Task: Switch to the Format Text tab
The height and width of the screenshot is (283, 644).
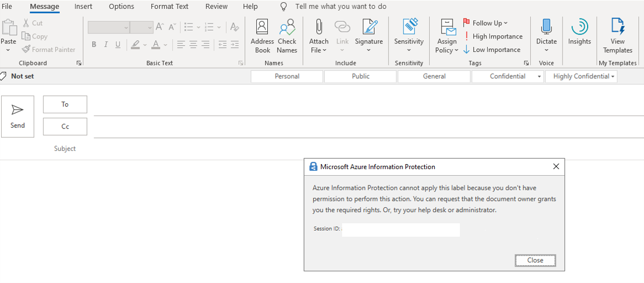Action: click(170, 7)
